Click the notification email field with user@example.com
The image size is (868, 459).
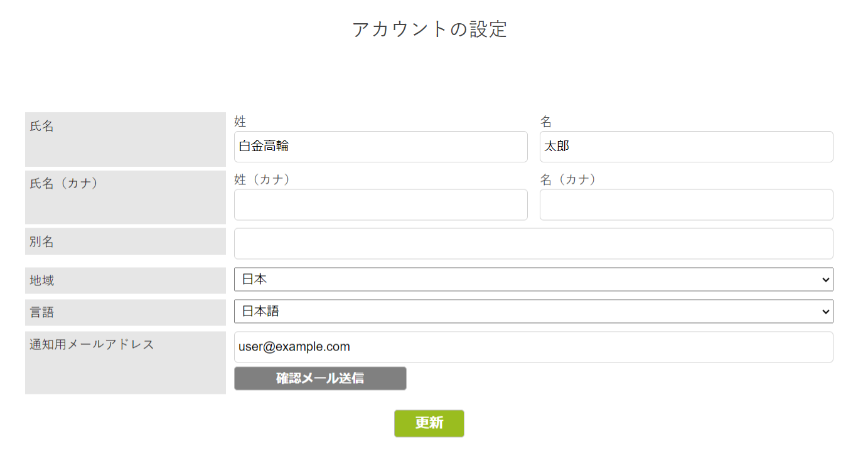[533, 347]
